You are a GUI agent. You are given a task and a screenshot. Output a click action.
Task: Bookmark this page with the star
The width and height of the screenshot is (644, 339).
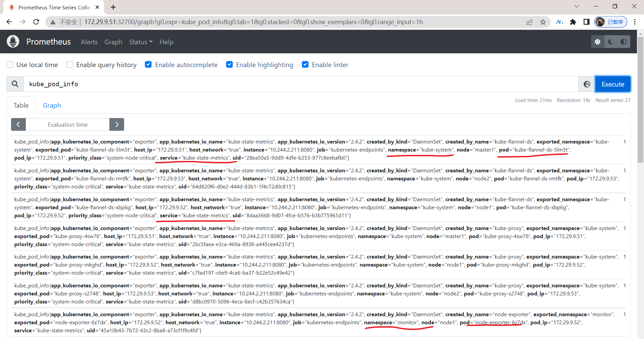543,22
